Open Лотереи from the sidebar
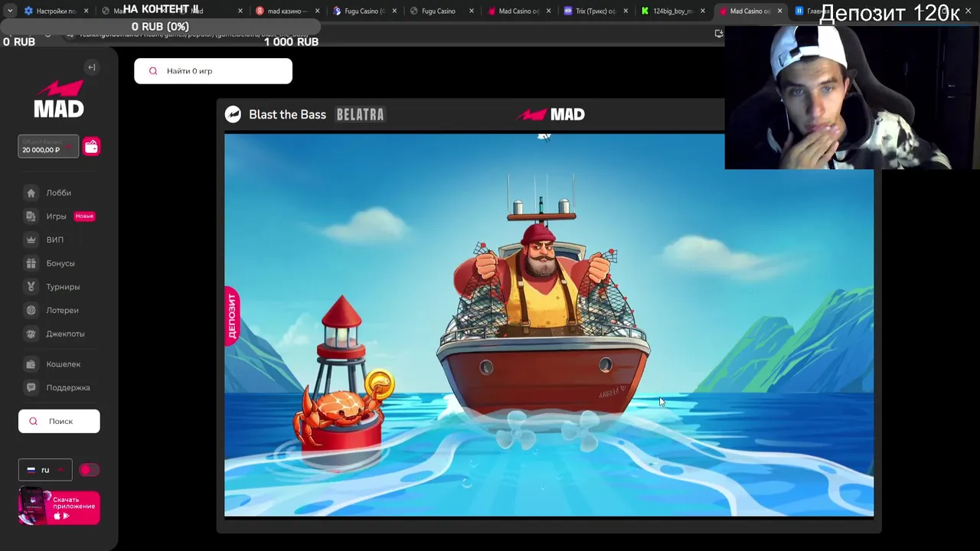 coord(62,310)
